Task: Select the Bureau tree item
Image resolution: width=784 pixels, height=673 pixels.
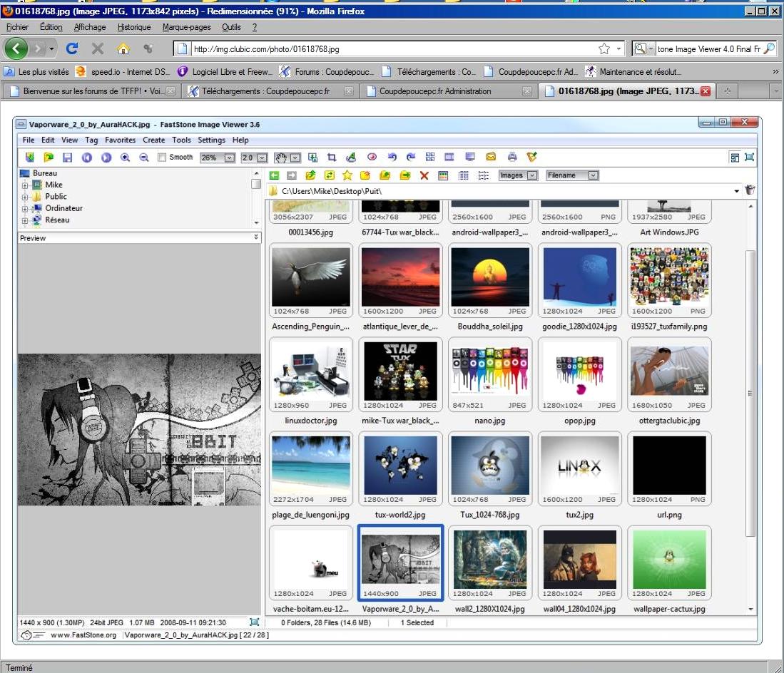Action: (x=39, y=173)
